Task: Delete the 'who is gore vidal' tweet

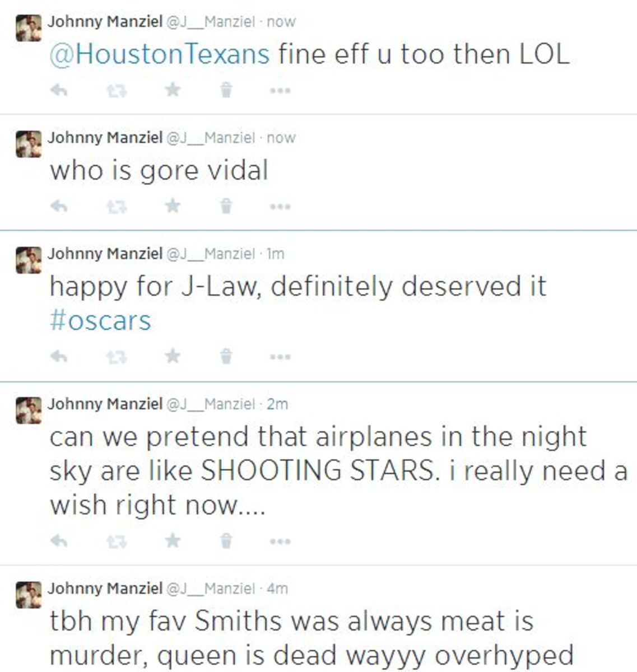Action: click(226, 206)
